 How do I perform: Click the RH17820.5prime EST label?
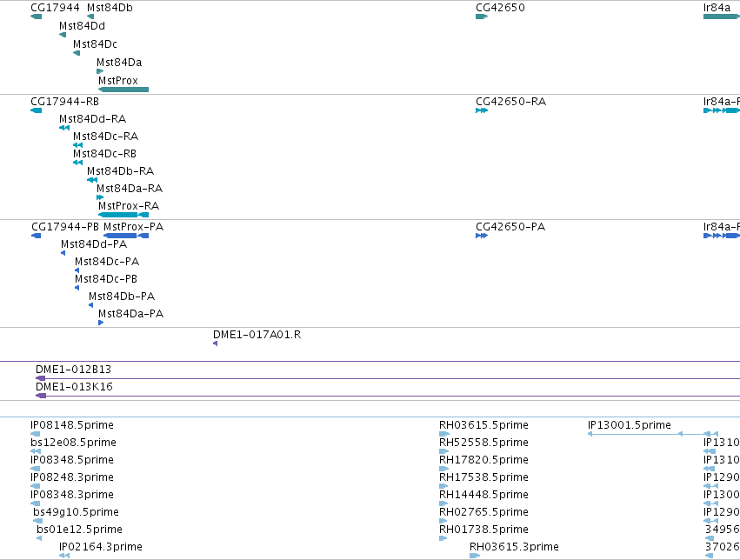[x=483, y=460]
